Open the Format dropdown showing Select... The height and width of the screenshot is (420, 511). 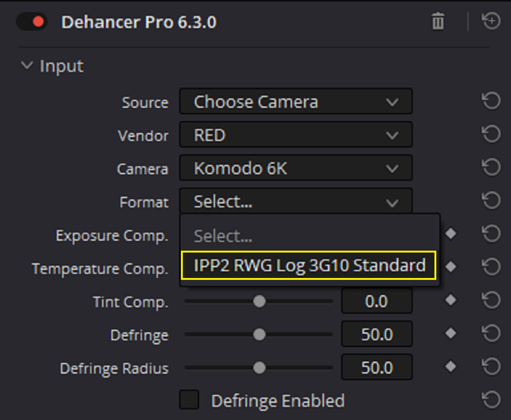coord(296,201)
